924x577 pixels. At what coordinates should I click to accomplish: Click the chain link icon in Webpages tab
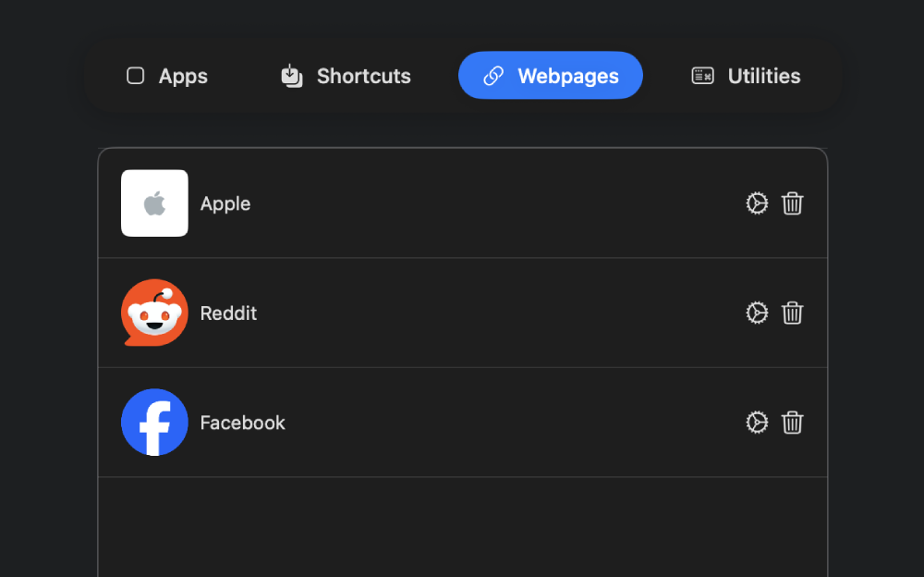coord(493,76)
